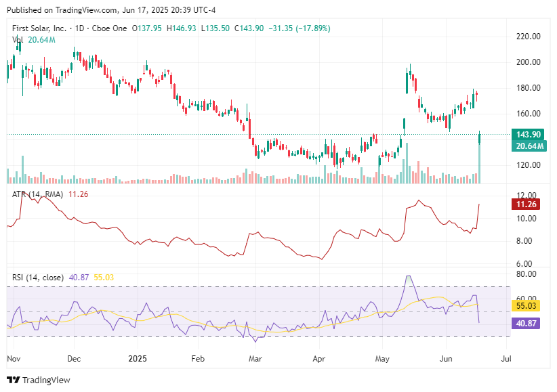Click the 220.00 price axis label

click(529, 37)
